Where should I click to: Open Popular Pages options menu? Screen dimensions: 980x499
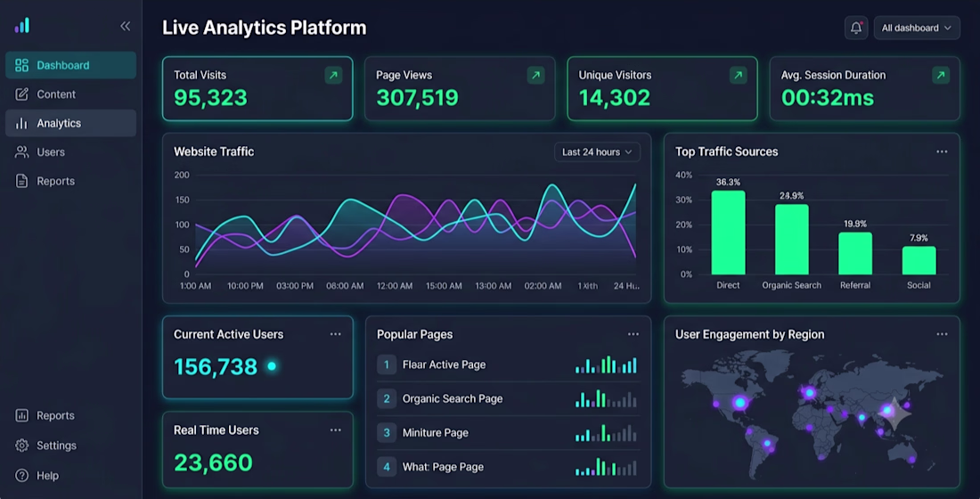633,334
